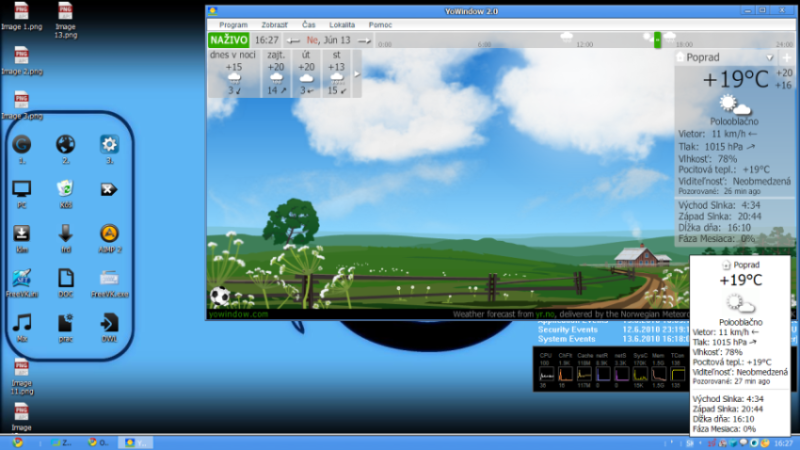Screen dimensions: 800x450
Task: Go to next day with right arrow
Action: pos(365,41)
